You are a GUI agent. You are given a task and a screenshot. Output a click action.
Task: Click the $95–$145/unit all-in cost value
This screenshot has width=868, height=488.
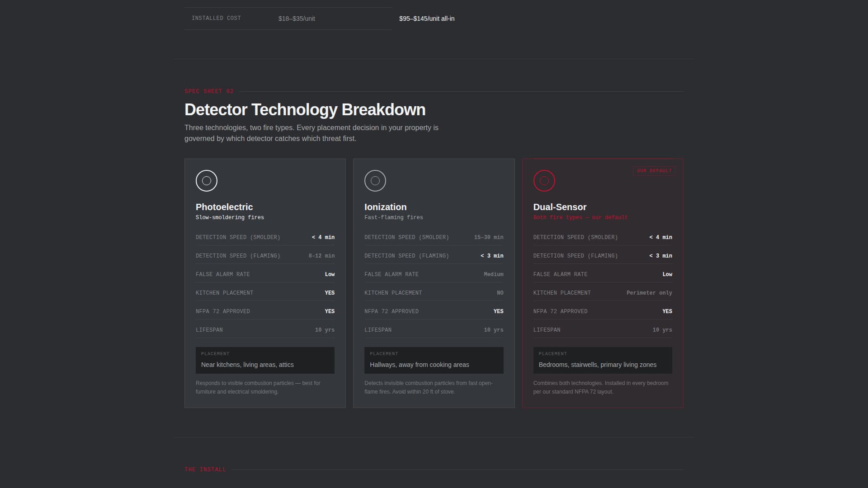[x=426, y=19]
